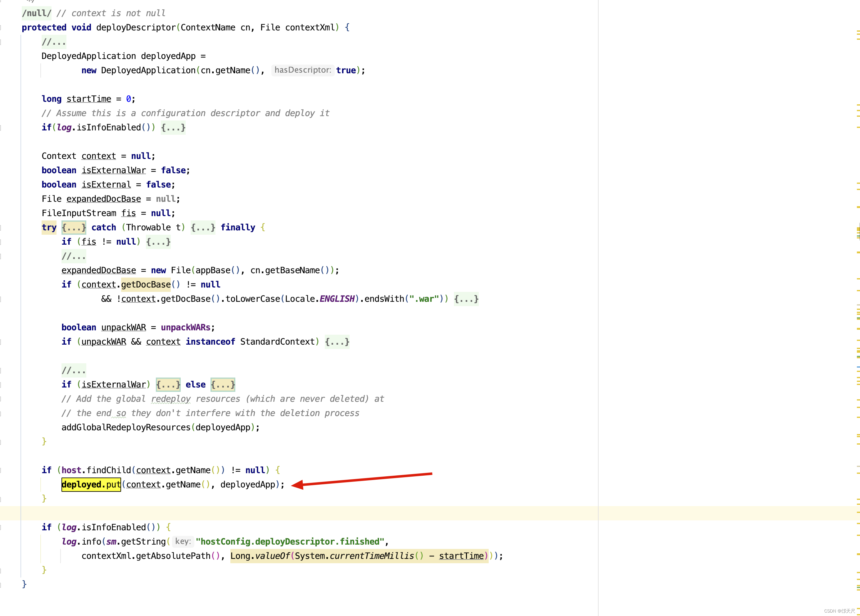Place cursor on deployDescriptor method name
Viewport: 860px width, 616px height.
pyautogui.click(x=136, y=28)
